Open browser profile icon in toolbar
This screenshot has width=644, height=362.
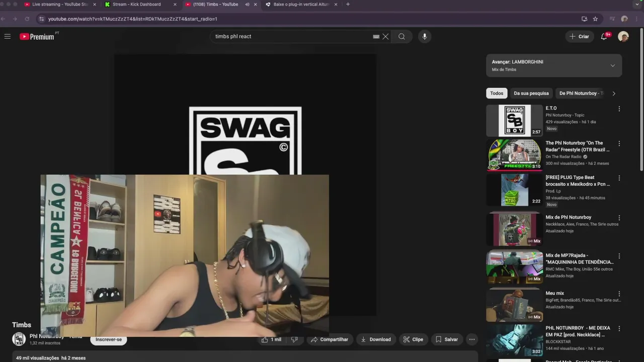click(x=624, y=19)
